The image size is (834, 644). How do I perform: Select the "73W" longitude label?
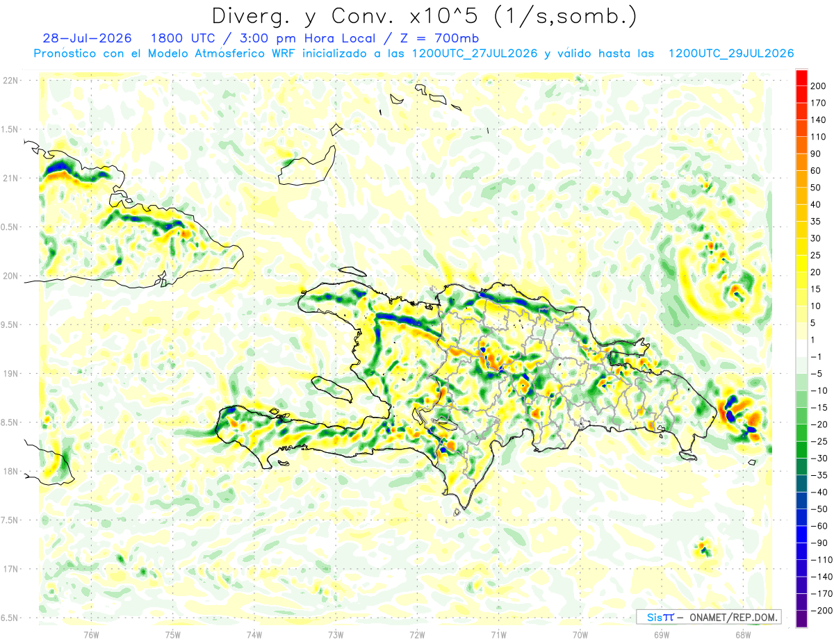tap(336, 634)
